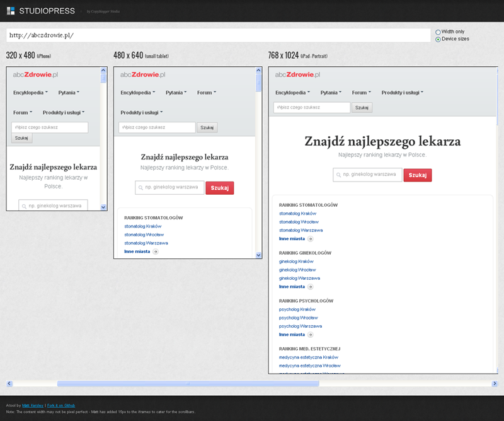This screenshot has width=504, height=421.
Task: Open Pytania menu in iPhone preview
Action: click(x=69, y=93)
